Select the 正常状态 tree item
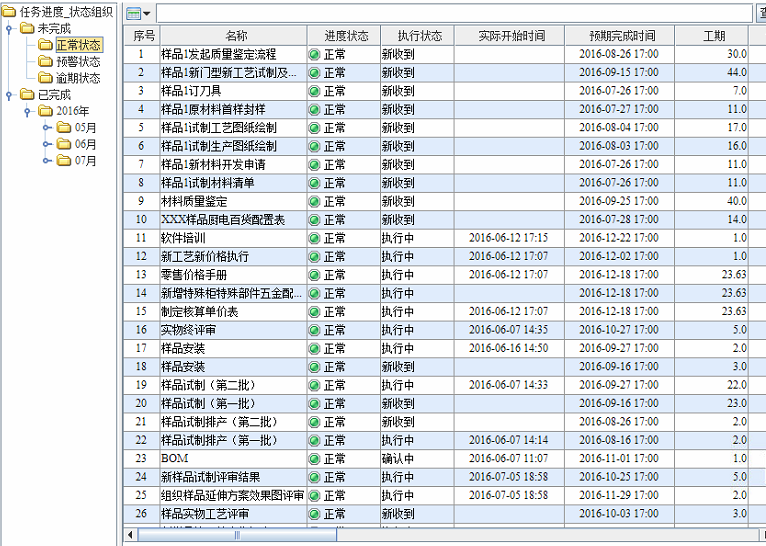 (77, 45)
